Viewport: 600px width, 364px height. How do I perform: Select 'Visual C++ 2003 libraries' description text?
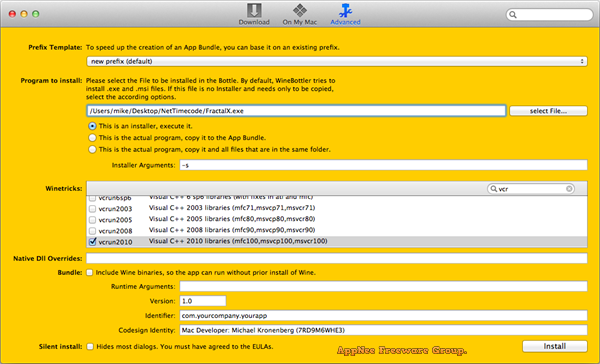(232, 208)
